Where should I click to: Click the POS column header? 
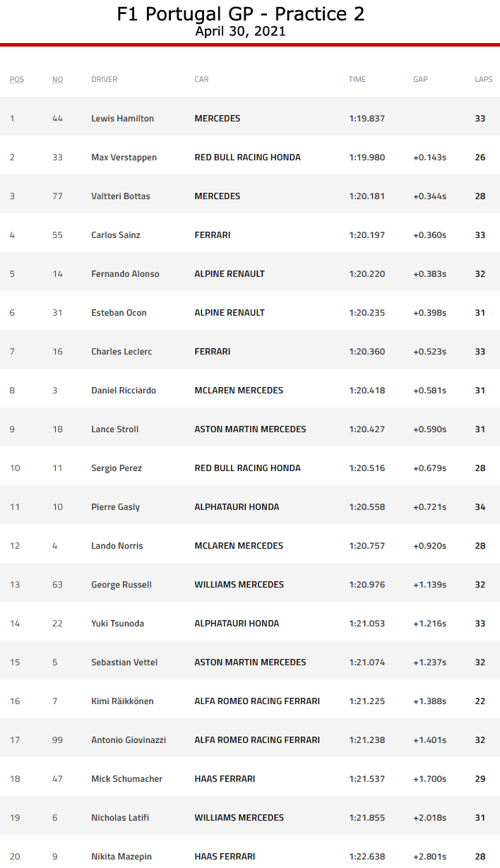tap(16, 80)
